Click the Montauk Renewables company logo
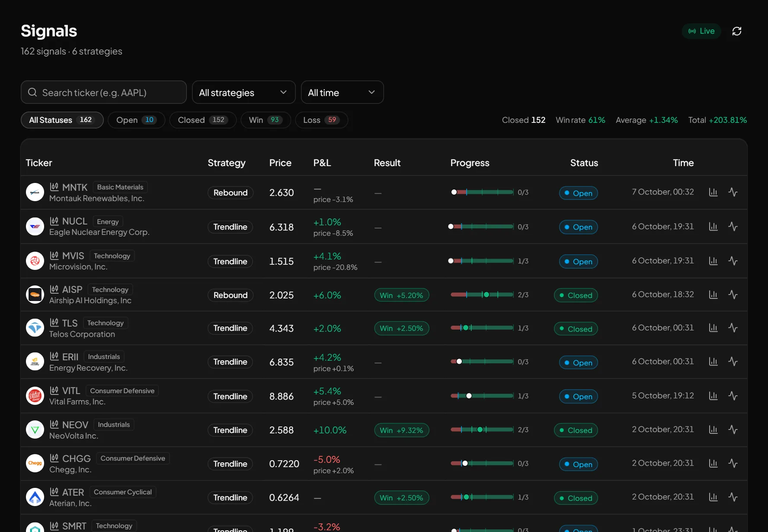Viewport: 768px width, 532px height. (x=35, y=192)
